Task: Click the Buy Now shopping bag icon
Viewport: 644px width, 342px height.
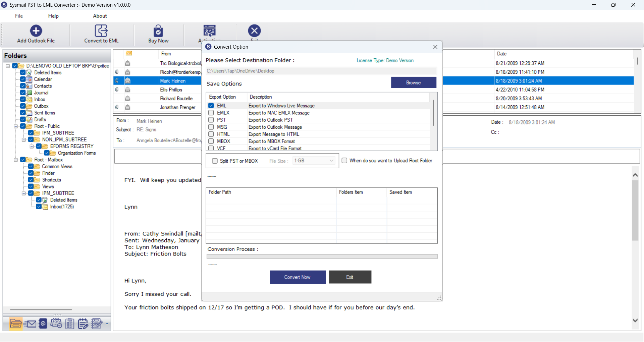Action: [x=158, y=31]
